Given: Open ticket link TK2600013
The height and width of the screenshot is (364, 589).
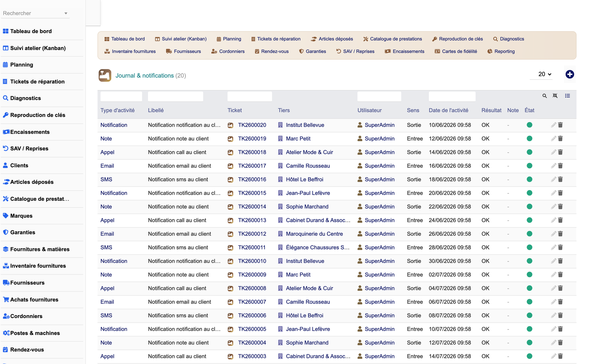Looking at the screenshot, I should pyautogui.click(x=252, y=220).
